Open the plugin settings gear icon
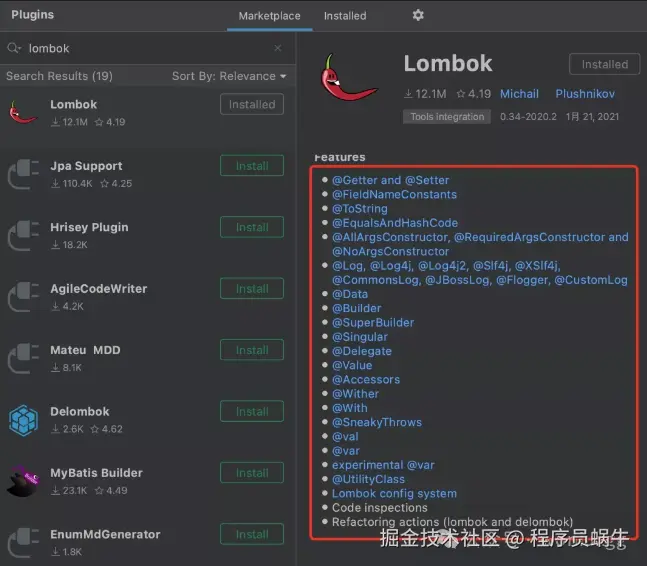This screenshot has height=566, width=647. tap(418, 15)
